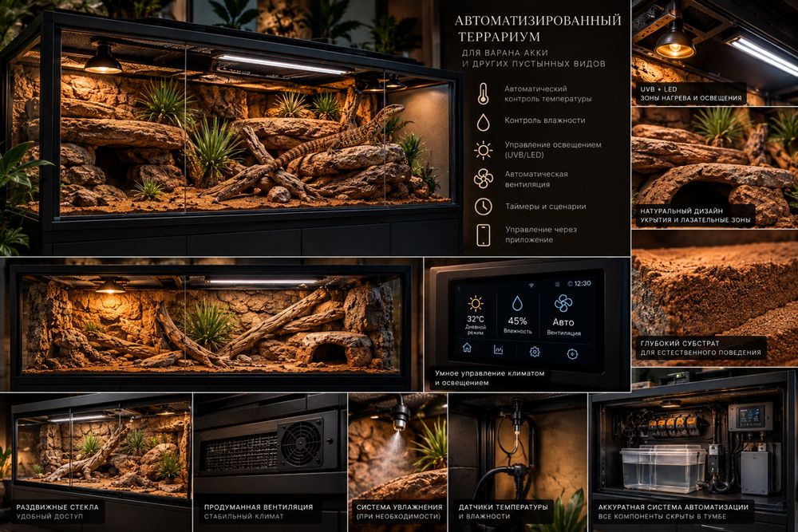
Task: Click the 'Управление освещением (UVB/LED)' text
Action: click(x=553, y=149)
